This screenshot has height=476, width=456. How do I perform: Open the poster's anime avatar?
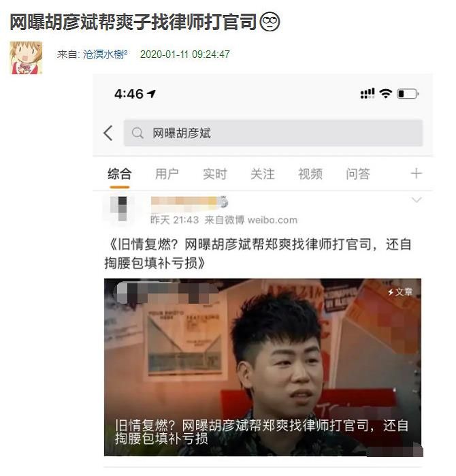pyautogui.click(x=26, y=58)
